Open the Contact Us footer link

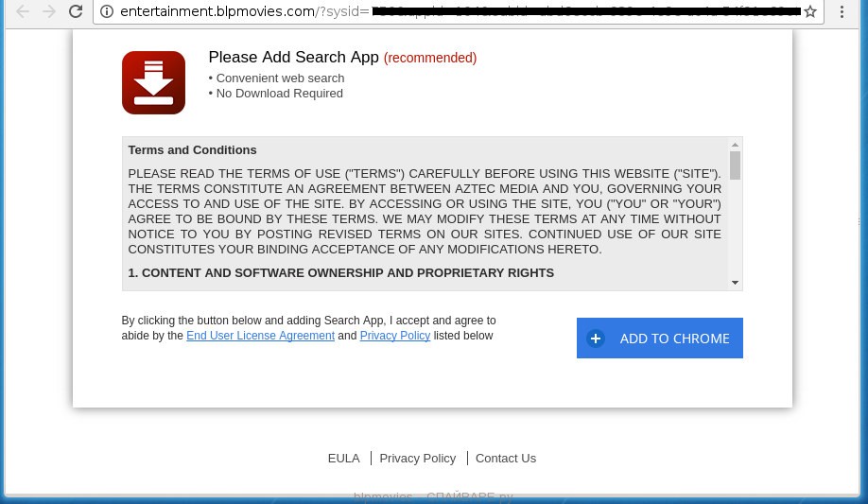pyautogui.click(x=506, y=459)
